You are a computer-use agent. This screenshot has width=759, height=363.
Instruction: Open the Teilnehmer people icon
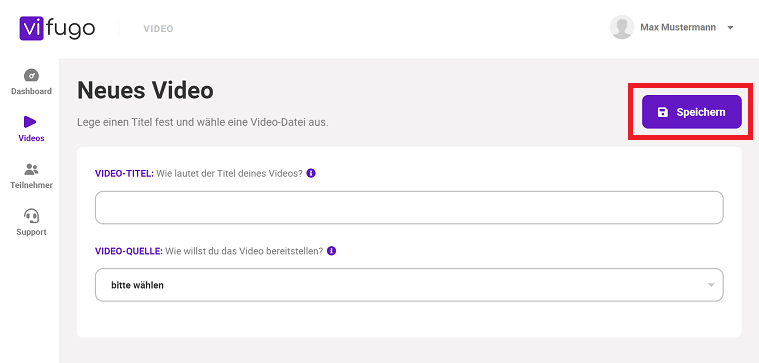coord(31,169)
